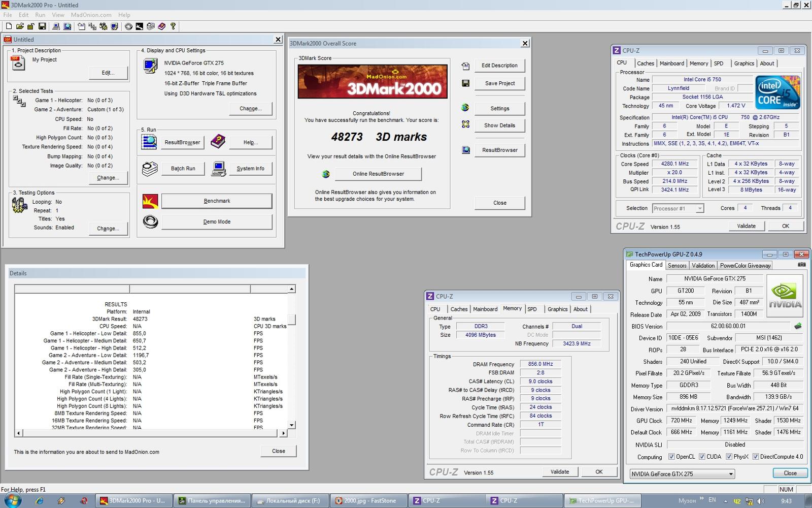Screen dimensions: 812x508
Task: Click the floppy icon beside Save Project
Action: (x=465, y=83)
